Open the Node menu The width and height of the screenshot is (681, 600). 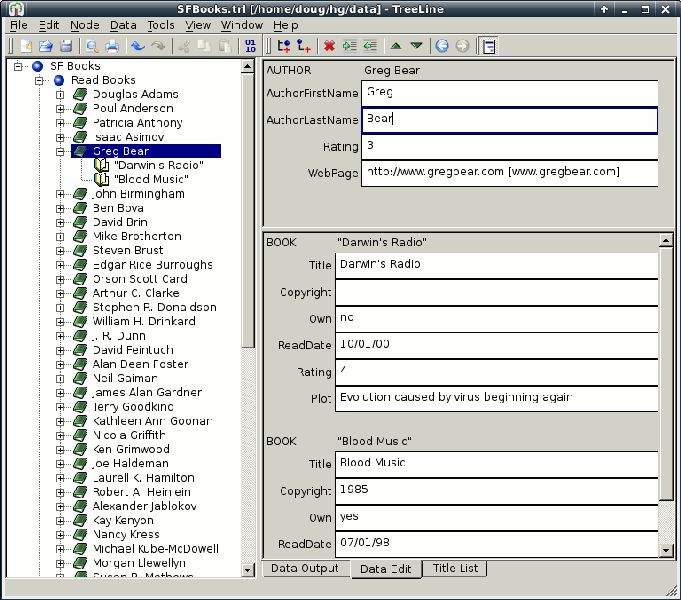click(x=85, y=25)
